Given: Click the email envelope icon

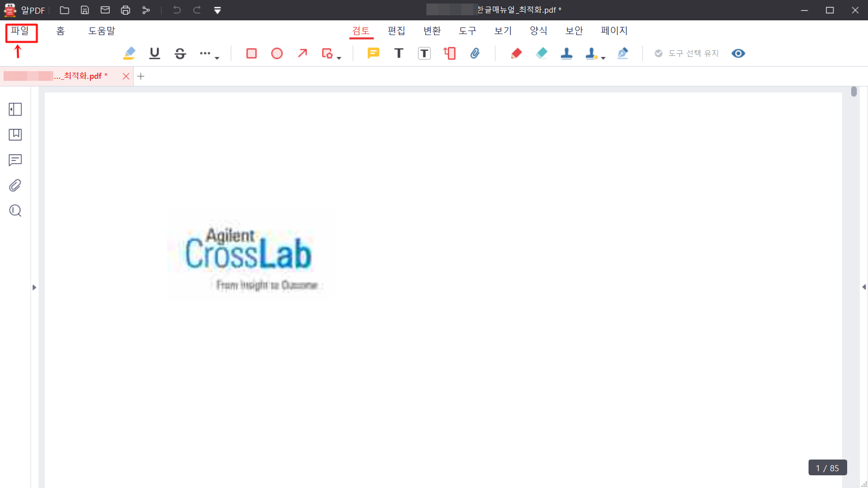Looking at the screenshot, I should point(105,10).
